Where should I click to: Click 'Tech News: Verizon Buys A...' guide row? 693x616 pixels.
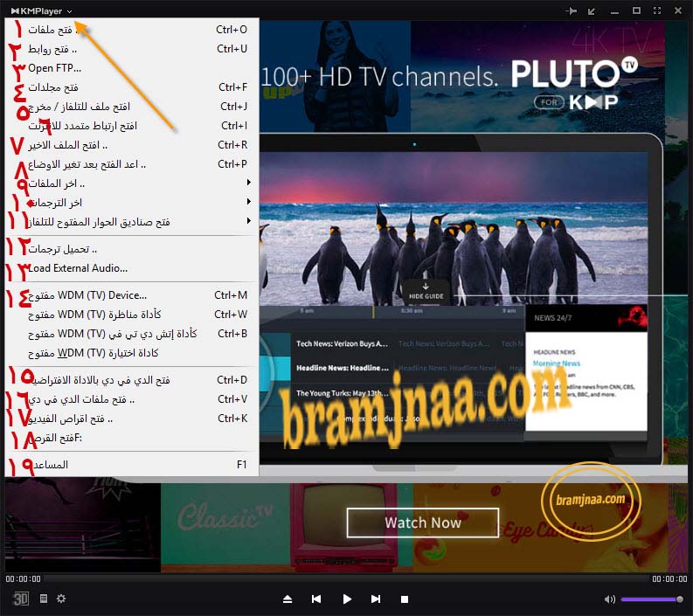tap(342, 343)
